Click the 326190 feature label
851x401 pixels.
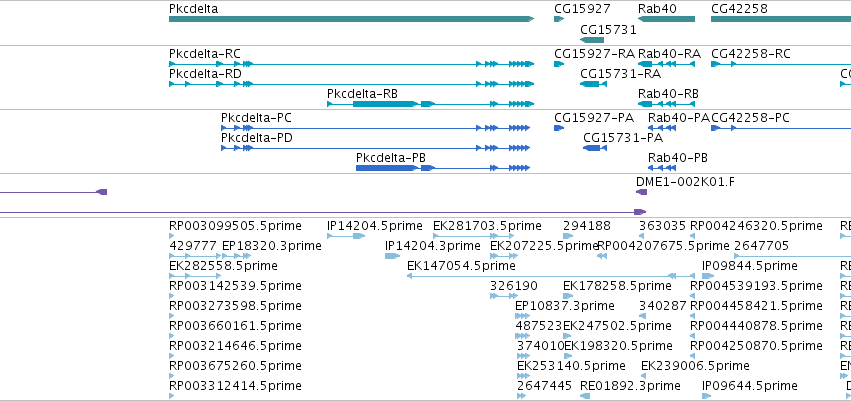pos(514,286)
